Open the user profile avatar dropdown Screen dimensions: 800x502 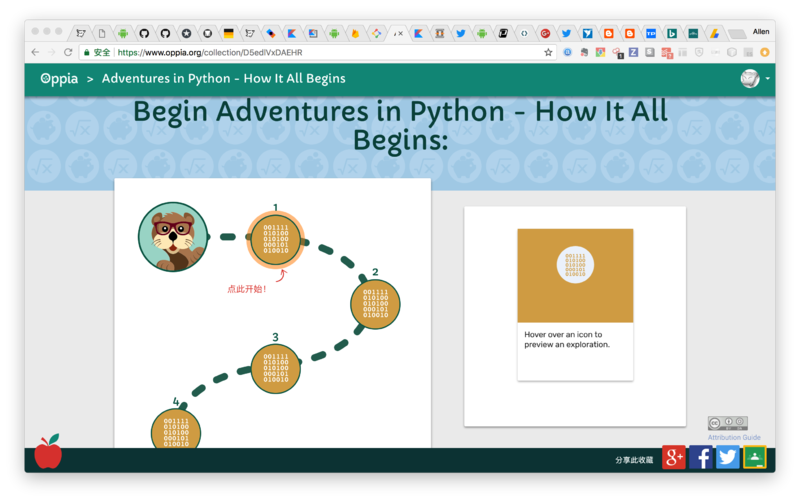753,78
